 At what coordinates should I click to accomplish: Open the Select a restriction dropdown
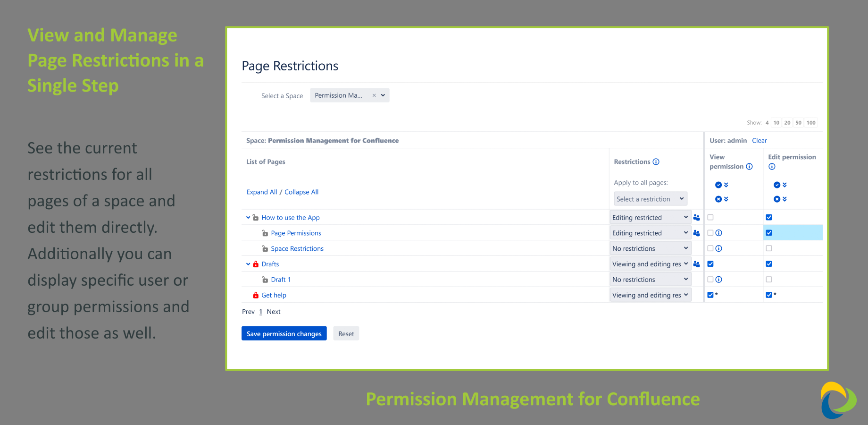tap(651, 199)
